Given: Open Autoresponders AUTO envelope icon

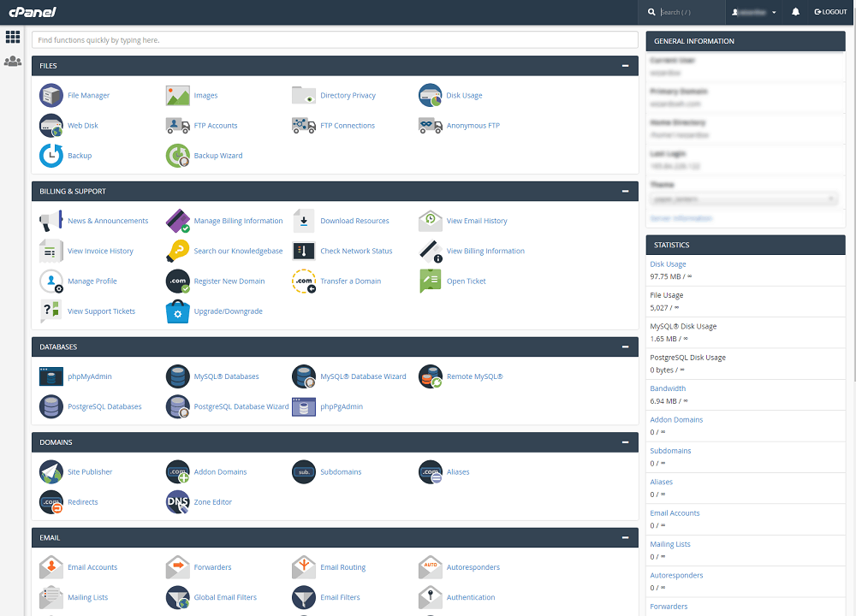Looking at the screenshot, I should (x=431, y=567).
